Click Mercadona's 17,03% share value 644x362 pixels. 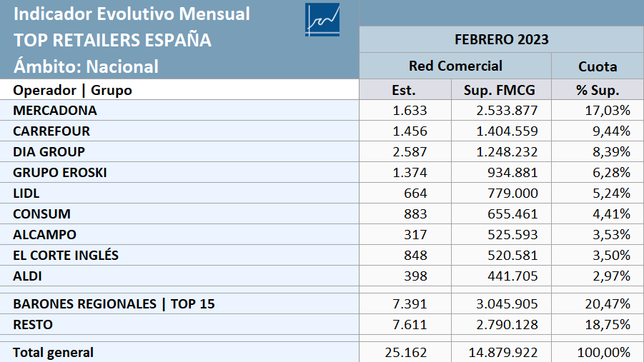[608, 111]
